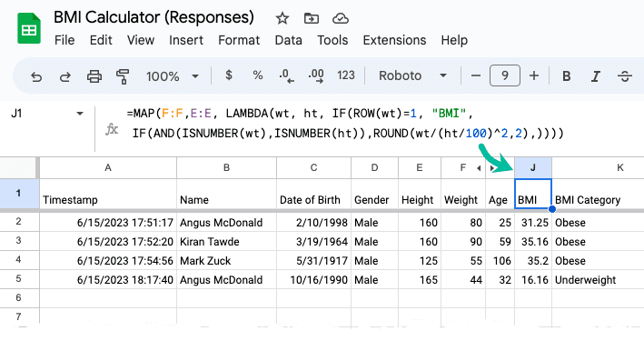Undo the last action

[x=36, y=76]
